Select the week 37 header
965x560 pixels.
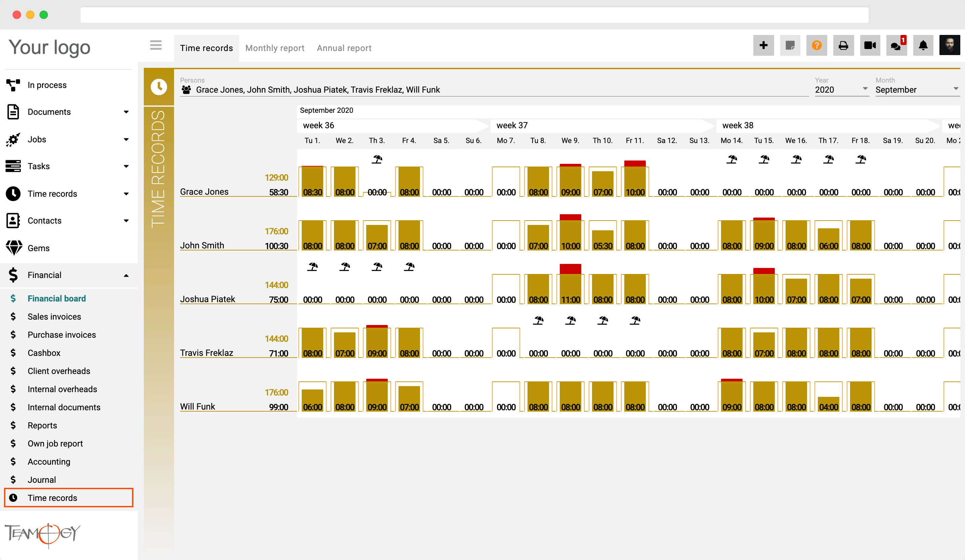coord(602,126)
